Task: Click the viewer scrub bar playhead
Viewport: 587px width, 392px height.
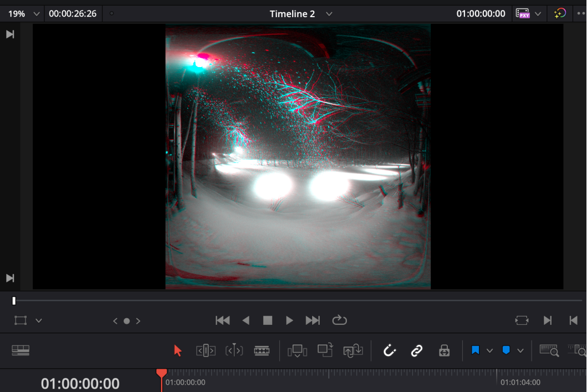Action: click(x=14, y=301)
